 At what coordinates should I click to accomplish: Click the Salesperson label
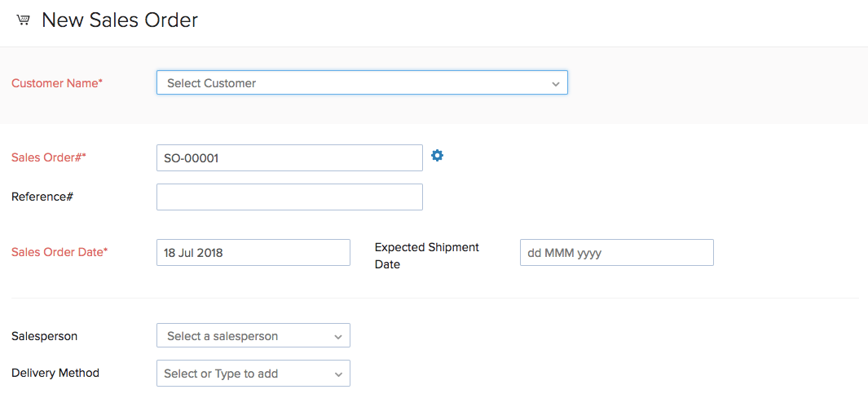(45, 336)
